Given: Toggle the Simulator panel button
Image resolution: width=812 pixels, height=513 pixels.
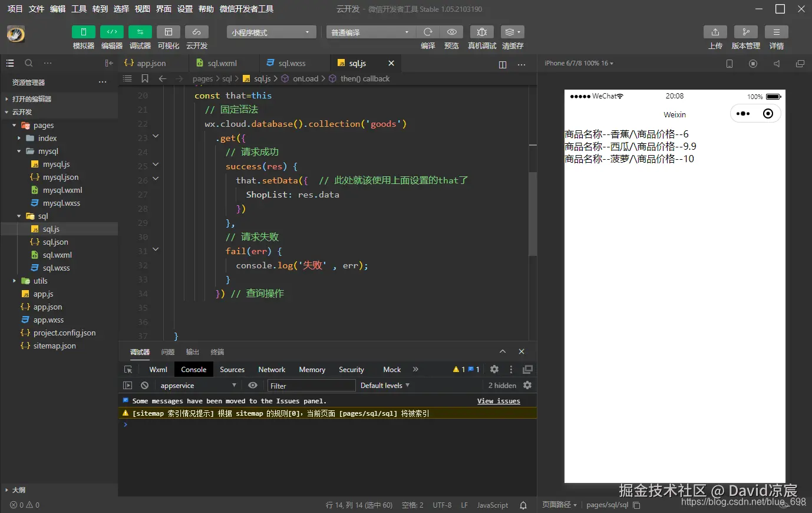Looking at the screenshot, I should [83, 32].
